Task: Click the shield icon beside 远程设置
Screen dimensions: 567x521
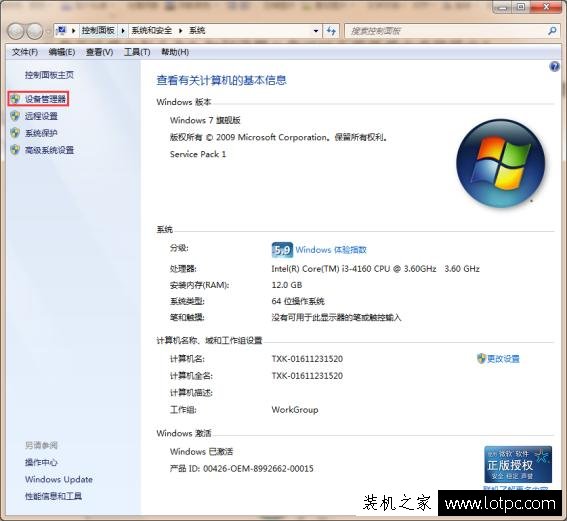Action: coord(15,116)
